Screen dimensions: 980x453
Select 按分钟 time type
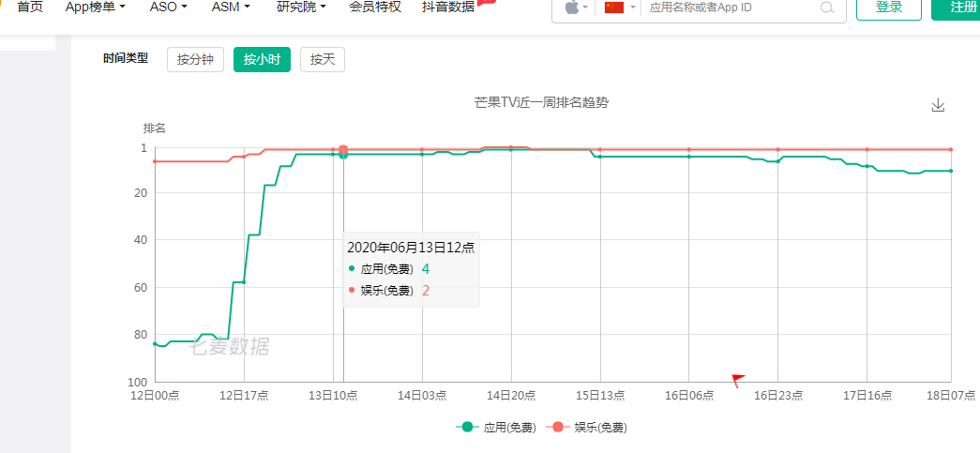[x=195, y=59]
